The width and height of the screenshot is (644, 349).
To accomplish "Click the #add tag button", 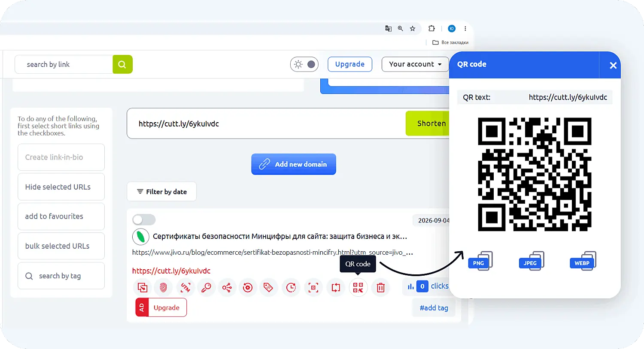I will 434,308.
